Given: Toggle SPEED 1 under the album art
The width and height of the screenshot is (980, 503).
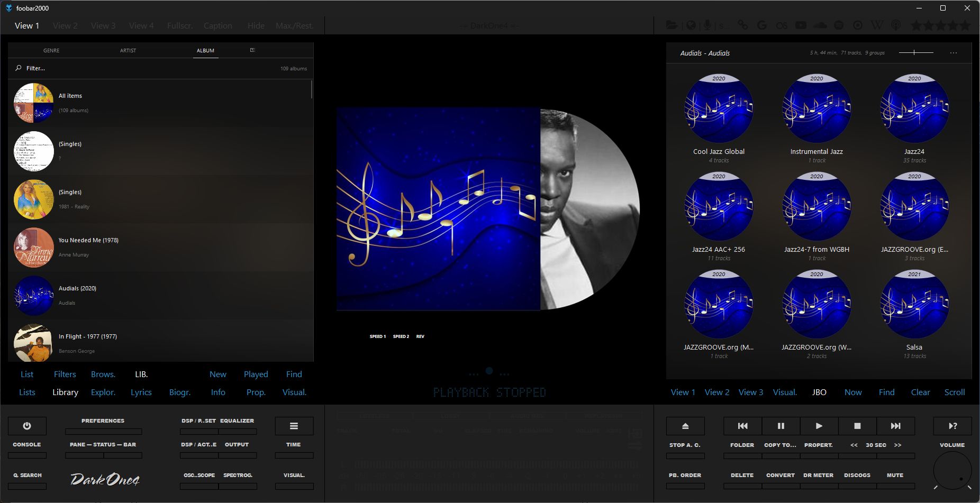Looking at the screenshot, I should 378,336.
